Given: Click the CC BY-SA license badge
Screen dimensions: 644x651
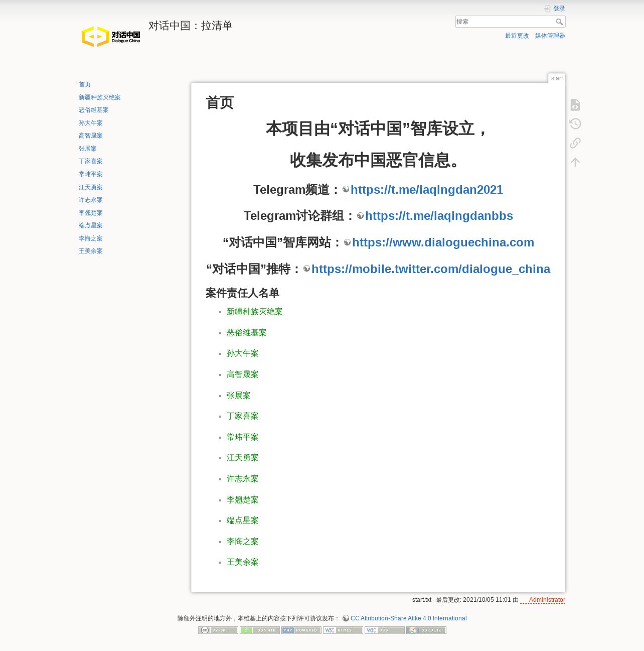Looking at the screenshot, I should pyautogui.click(x=218, y=630).
